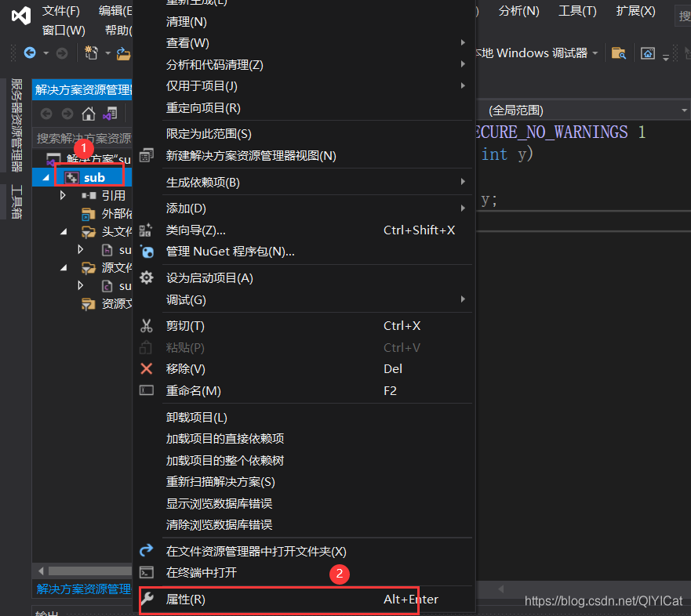Select the 外部依赖项 tree item
The image size is (691, 616).
click(x=106, y=213)
